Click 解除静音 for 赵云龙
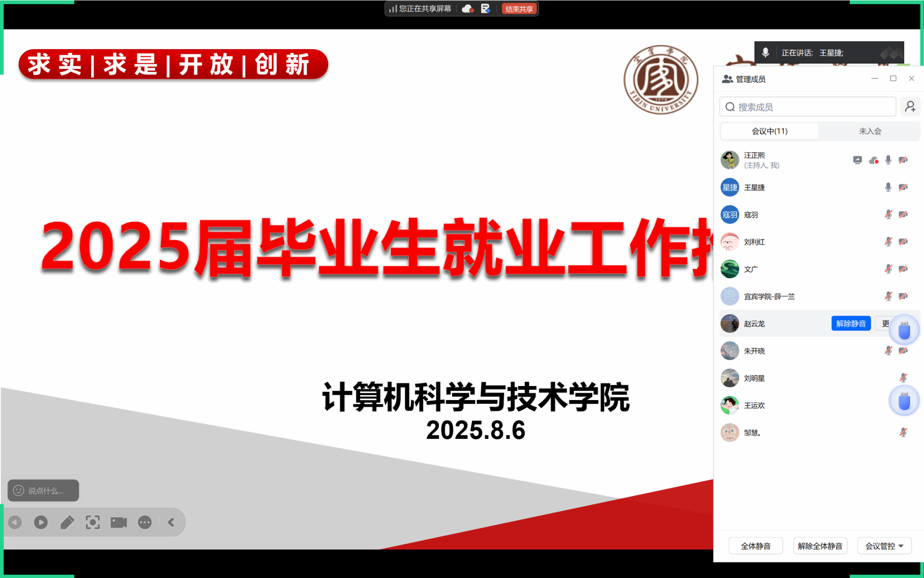The image size is (924, 578). [x=850, y=323]
